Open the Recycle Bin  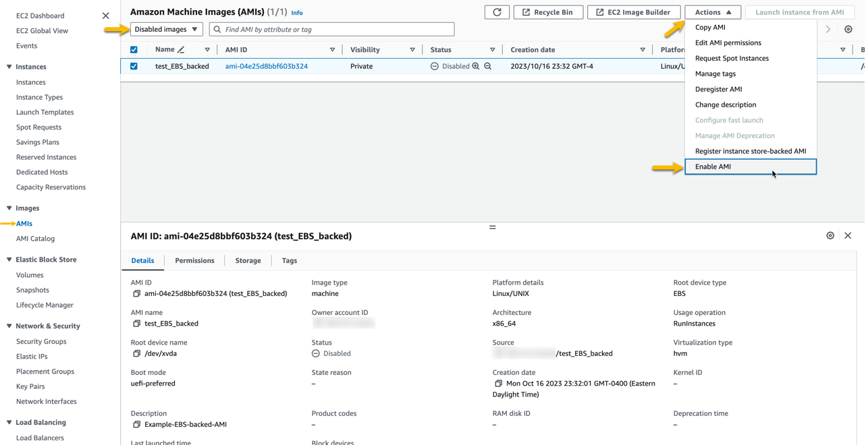548,11
